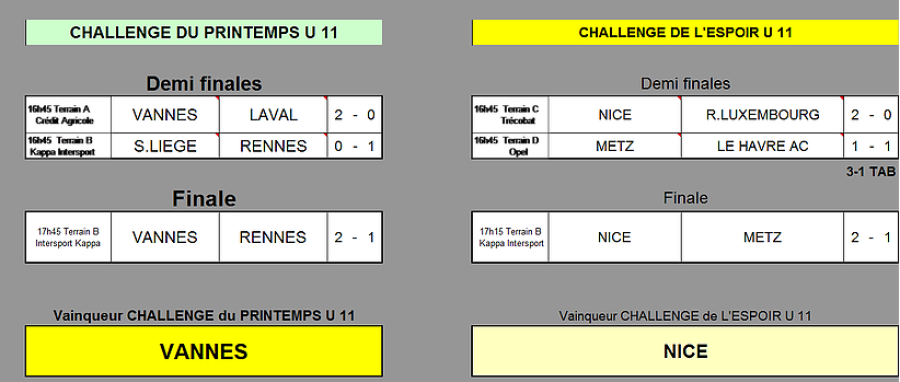This screenshot has width=900, height=382.
Task: Click the 16h45 Terrain B Kappa Intersport cell
Action: pyautogui.click(x=68, y=146)
